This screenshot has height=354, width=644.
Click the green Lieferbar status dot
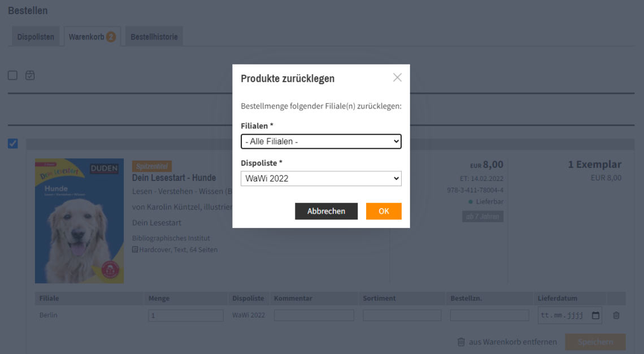coord(471,202)
